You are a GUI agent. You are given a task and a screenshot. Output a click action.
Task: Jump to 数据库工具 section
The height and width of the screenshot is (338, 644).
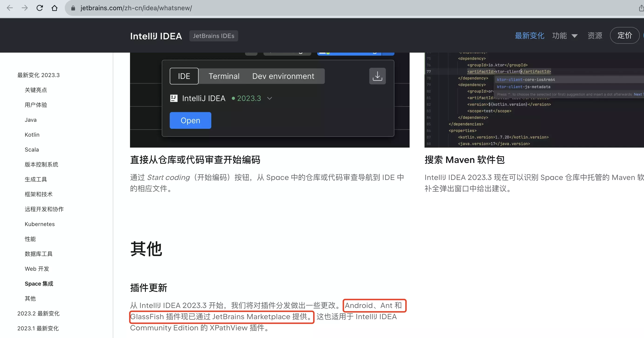coord(38,254)
